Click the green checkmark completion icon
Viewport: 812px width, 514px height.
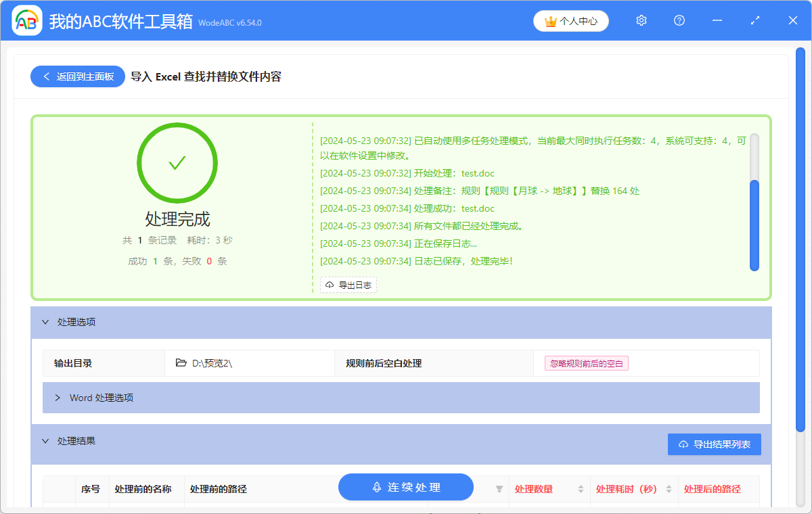point(177,163)
